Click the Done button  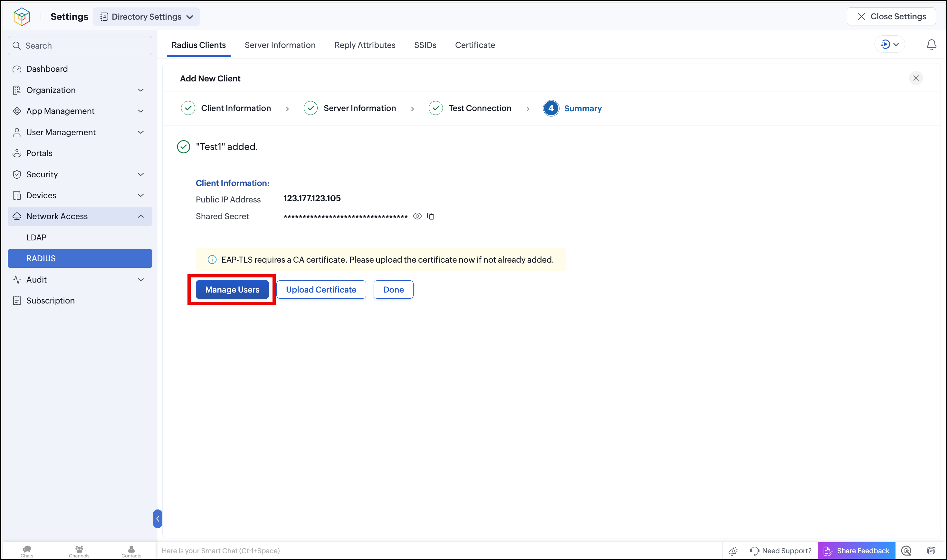coord(393,289)
